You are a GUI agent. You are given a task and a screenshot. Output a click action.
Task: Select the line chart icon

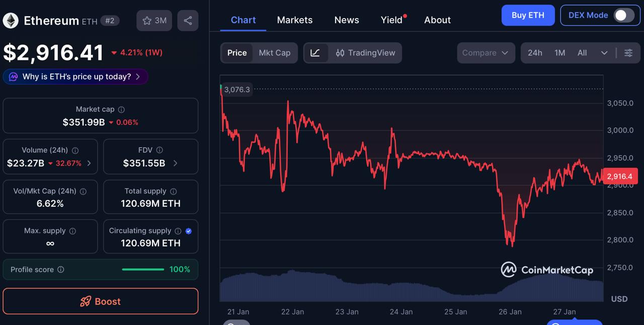(316, 52)
